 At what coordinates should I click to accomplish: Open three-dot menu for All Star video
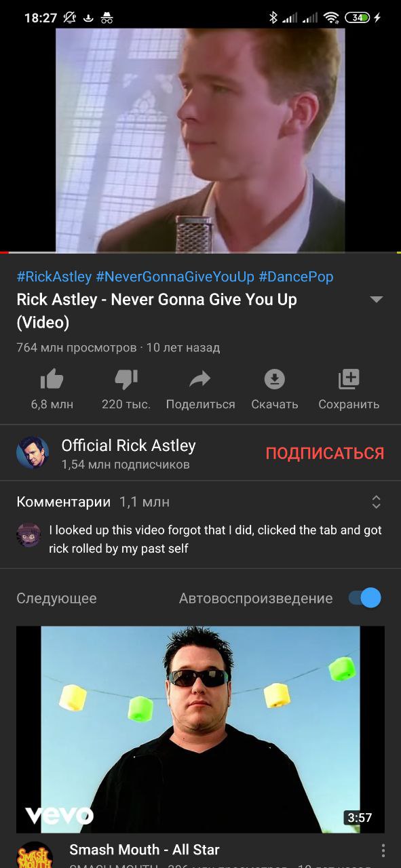pyautogui.click(x=383, y=850)
